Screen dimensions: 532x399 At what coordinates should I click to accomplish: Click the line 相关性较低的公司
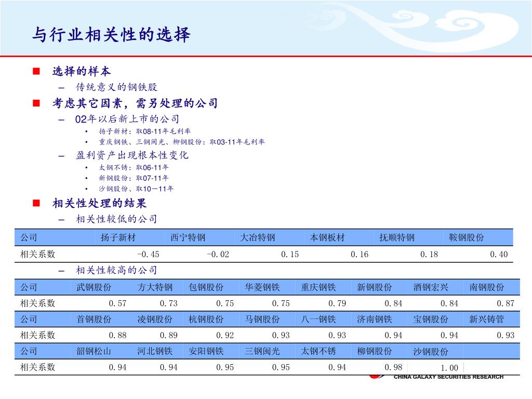point(116,219)
